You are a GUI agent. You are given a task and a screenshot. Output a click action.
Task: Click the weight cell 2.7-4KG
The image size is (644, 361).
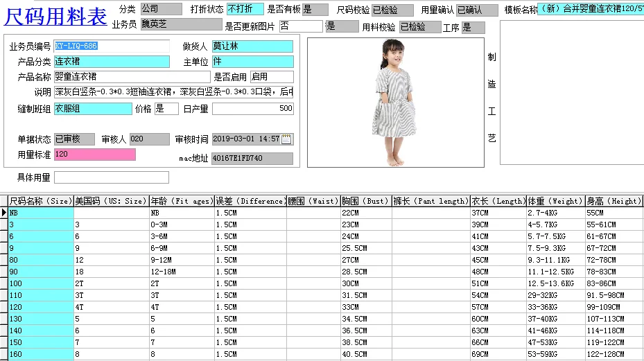[x=556, y=213]
